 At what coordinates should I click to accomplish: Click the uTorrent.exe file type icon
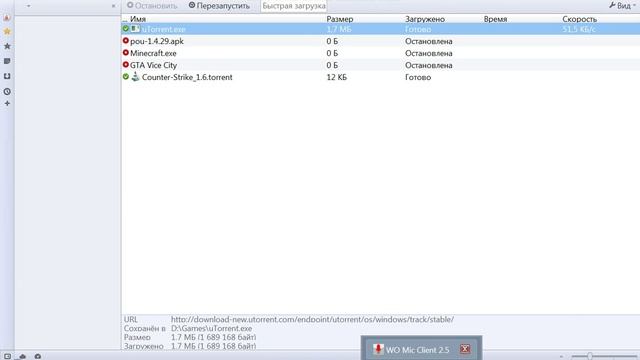135,29
